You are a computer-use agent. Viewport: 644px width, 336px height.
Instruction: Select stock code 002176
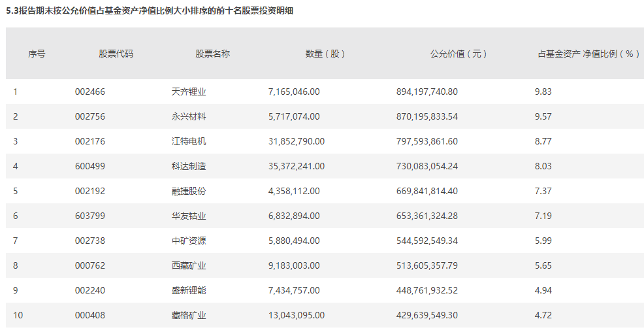click(90, 141)
